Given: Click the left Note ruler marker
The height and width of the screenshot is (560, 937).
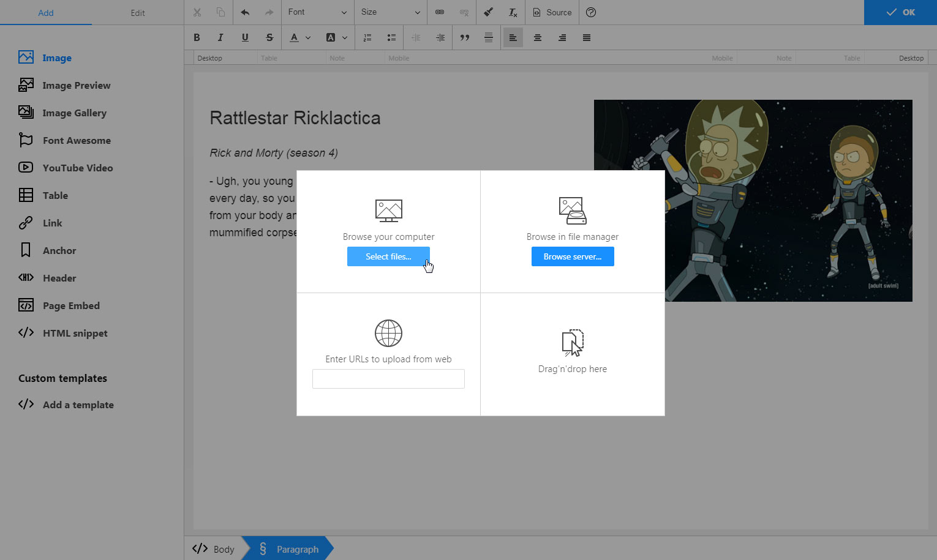Looking at the screenshot, I should [337, 58].
